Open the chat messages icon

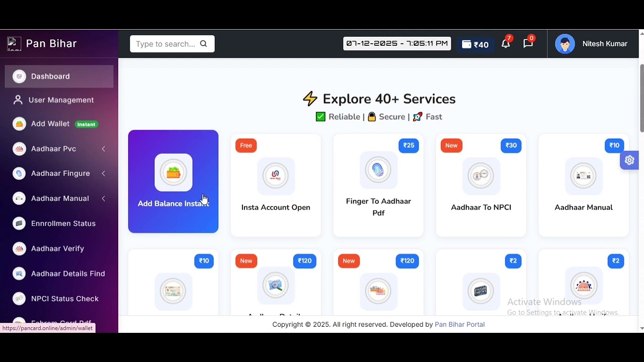click(528, 44)
